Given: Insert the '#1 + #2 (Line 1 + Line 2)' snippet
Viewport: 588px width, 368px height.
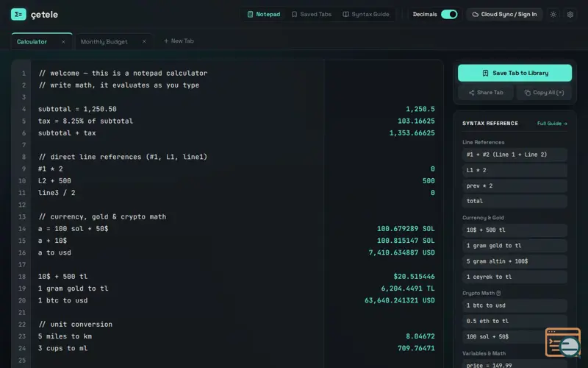Looking at the screenshot, I should click(x=514, y=155).
